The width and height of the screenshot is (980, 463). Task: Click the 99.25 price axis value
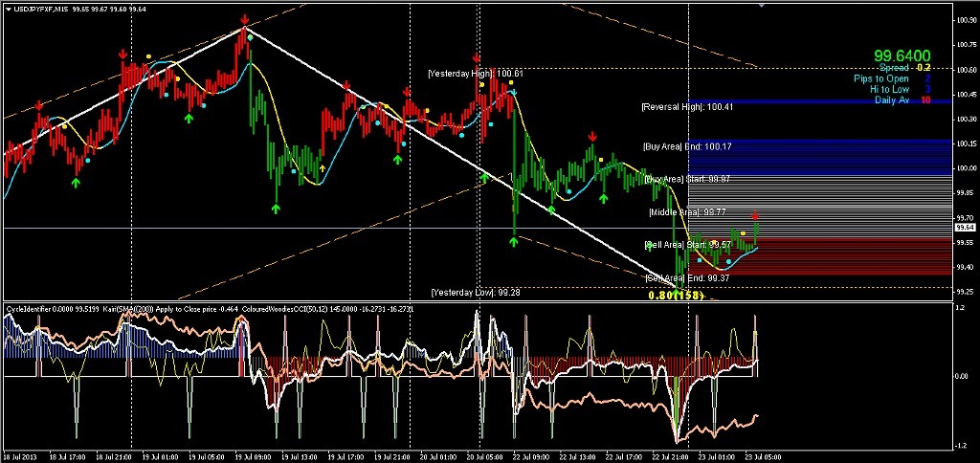click(967, 291)
